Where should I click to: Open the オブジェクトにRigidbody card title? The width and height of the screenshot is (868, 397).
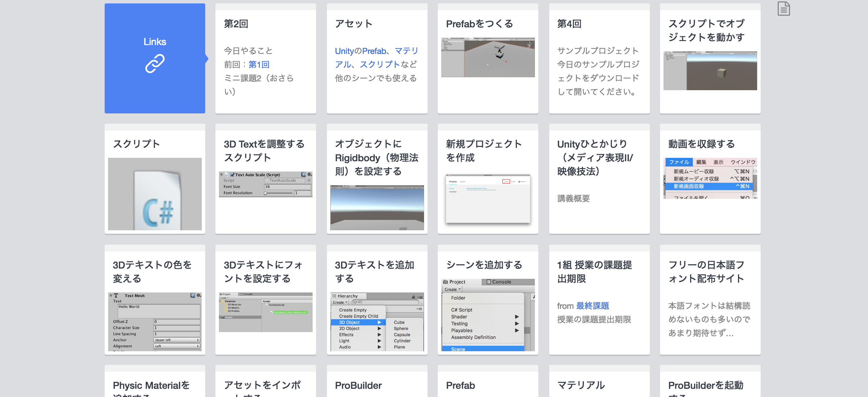(377, 158)
